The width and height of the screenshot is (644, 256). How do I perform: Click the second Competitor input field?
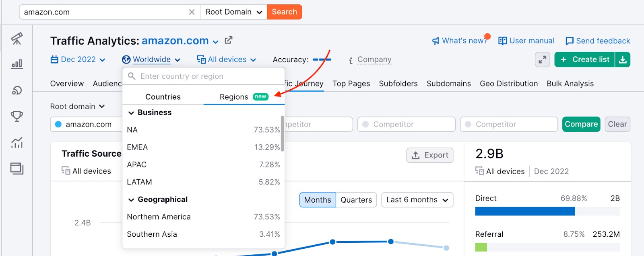pos(407,124)
